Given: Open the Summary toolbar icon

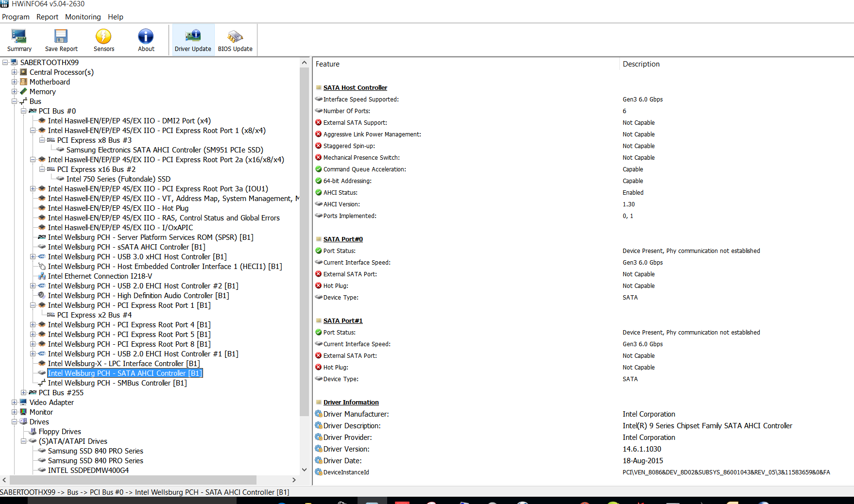Looking at the screenshot, I should [19, 40].
